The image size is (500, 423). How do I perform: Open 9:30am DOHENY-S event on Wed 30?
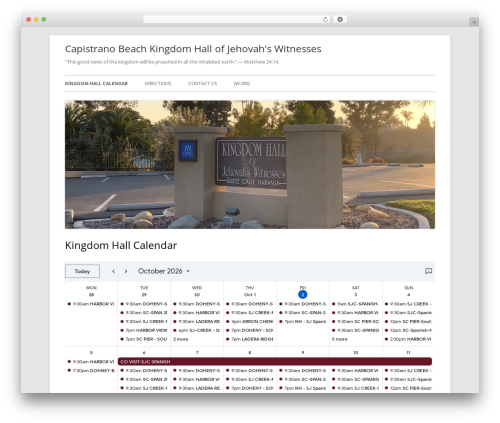click(x=197, y=304)
